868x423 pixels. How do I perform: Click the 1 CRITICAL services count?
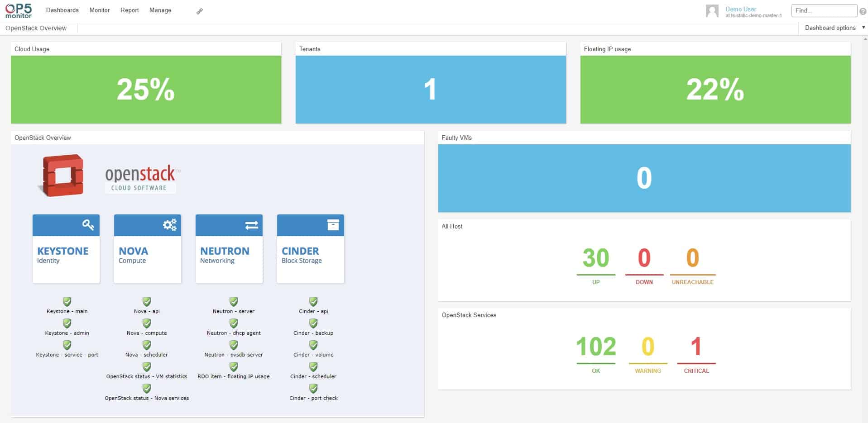click(696, 347)
